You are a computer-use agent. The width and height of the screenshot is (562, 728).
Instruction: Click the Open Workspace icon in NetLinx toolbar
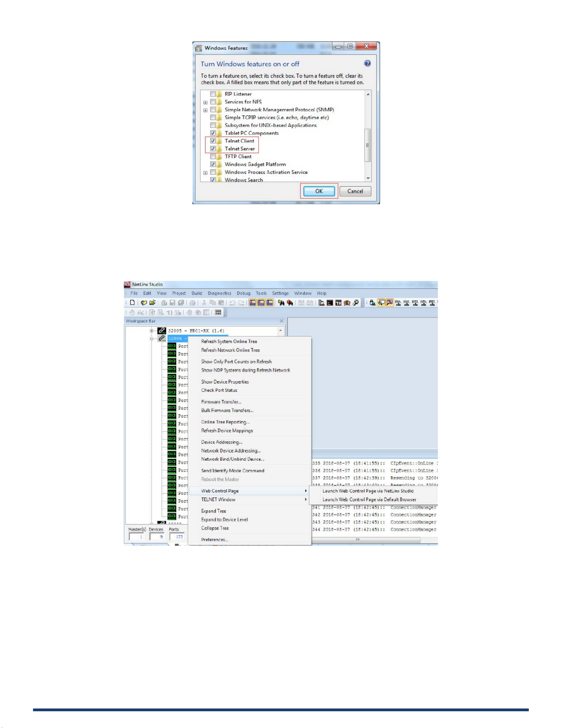tap(144, 303)
